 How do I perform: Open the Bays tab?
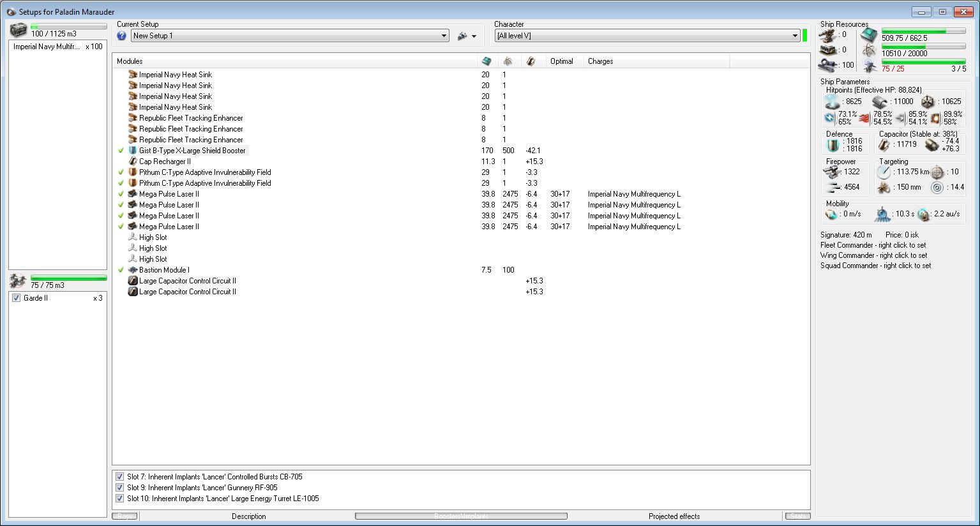coord(124,516)
